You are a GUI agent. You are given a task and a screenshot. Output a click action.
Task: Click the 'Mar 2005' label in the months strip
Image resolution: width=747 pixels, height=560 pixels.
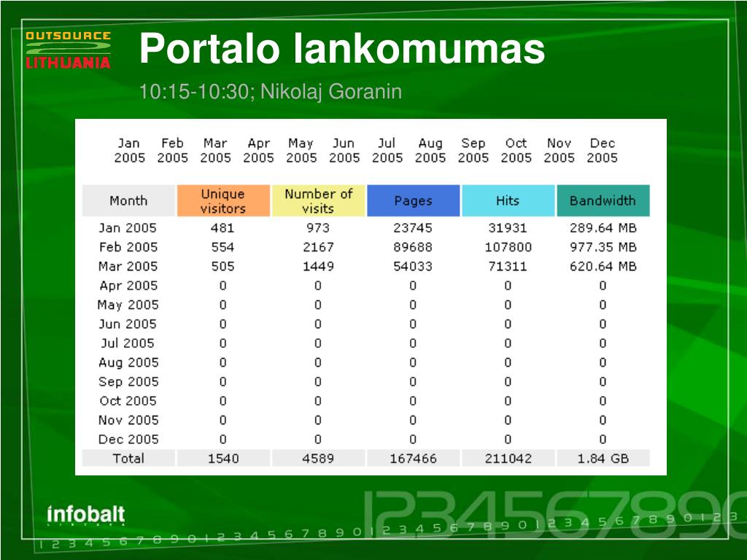[215, 150]
